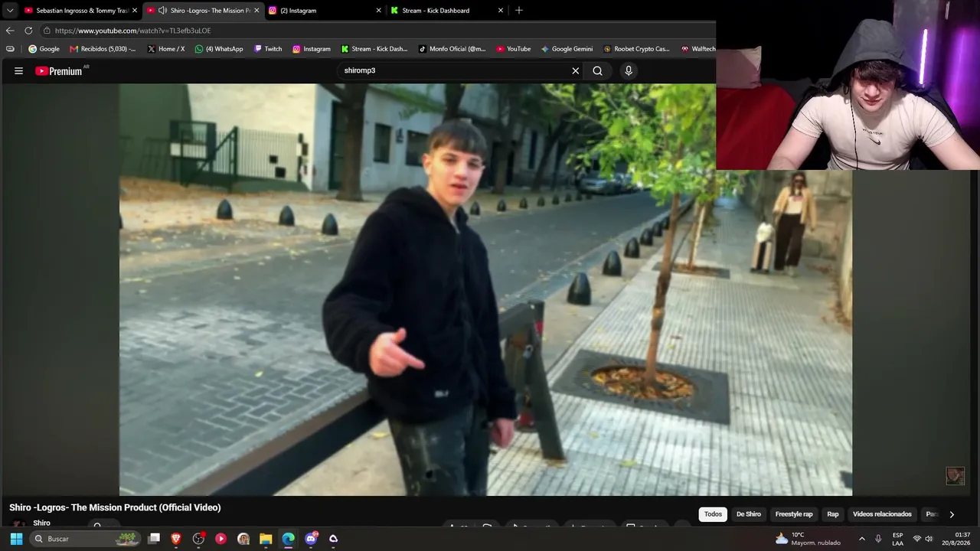This screenshot has width=980, height=551.
Task: Start voice search with the microphone
Action: 629,71
